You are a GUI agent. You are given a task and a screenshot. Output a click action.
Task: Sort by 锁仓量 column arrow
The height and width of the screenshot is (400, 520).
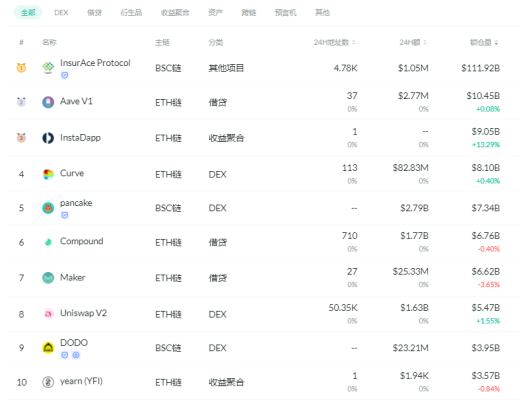point(496,43)
